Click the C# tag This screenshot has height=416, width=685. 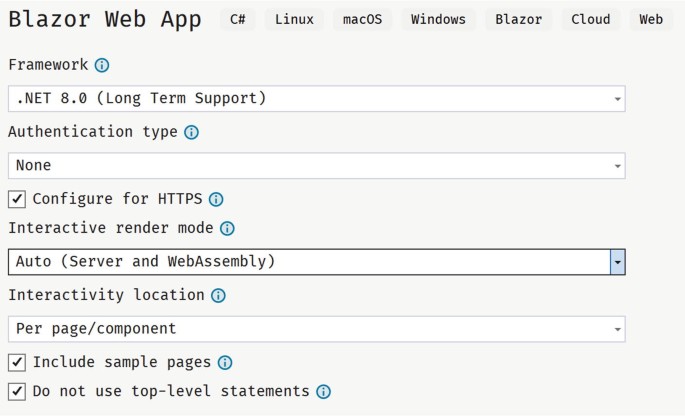tap(238, 19)
